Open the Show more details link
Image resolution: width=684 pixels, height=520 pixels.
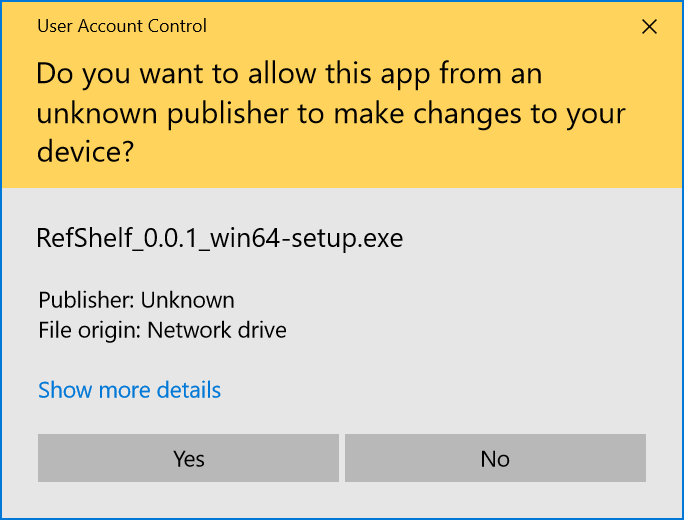click(x=129, y=390)
